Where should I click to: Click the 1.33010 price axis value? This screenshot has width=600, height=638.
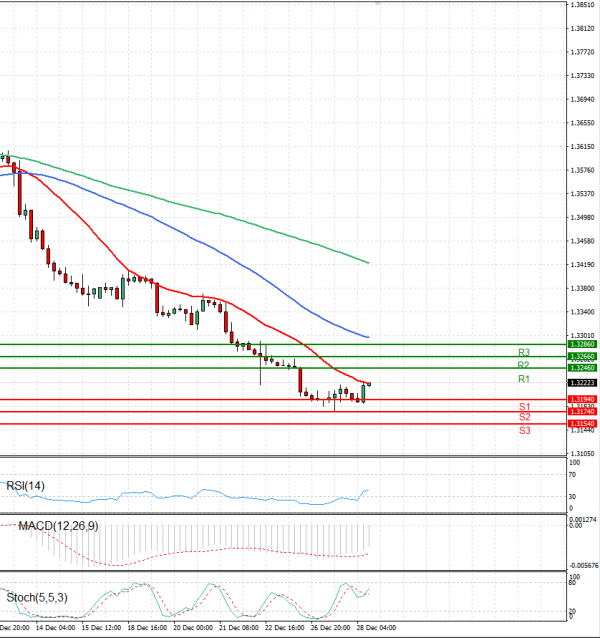click(x=583, y=336)
